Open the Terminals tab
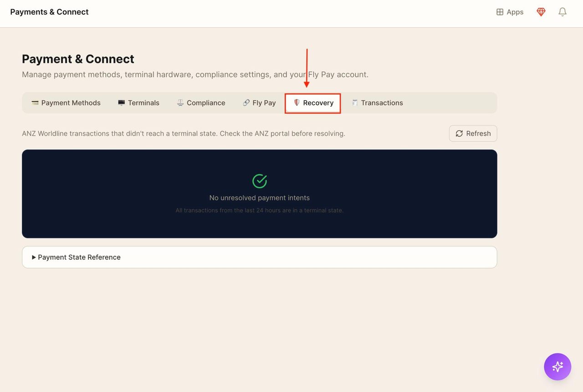The width and height of the screenshot is (583, 392). [138, 103]
